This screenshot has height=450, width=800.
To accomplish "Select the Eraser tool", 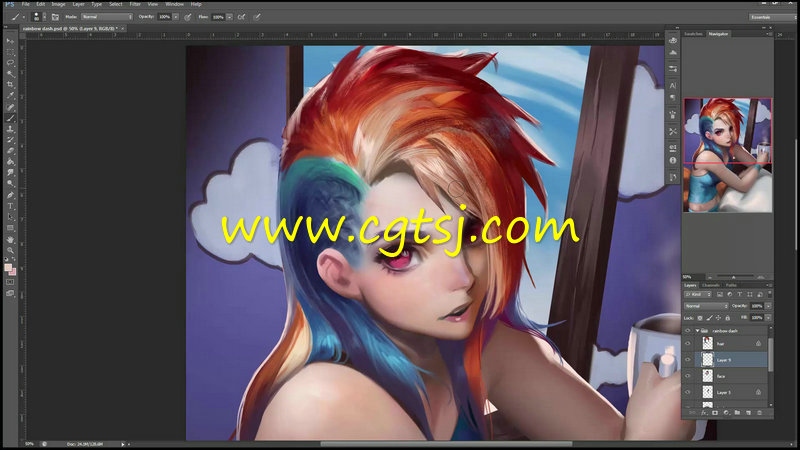I will 10,151.
